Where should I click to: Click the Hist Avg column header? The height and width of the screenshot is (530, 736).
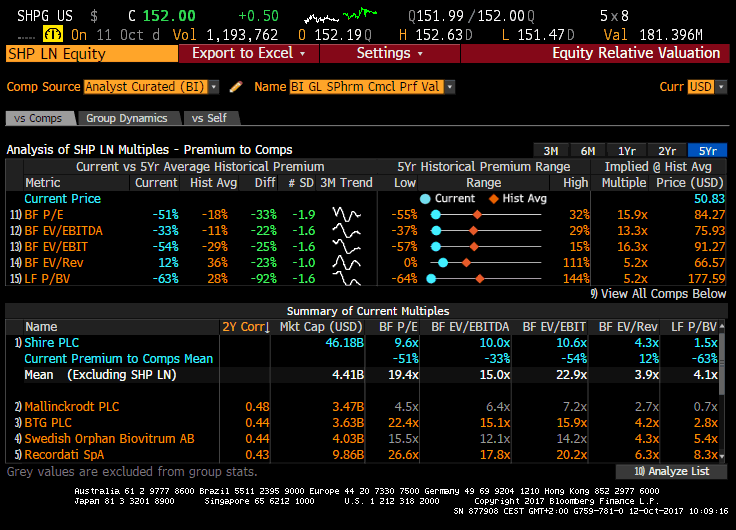coord(214,183)
